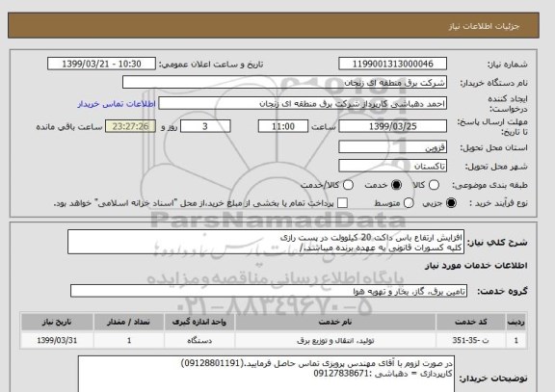Screen dimensions: 555x392
Task: Click the request creator field احمد دهباشی
Action: click(x=303, y=104)
